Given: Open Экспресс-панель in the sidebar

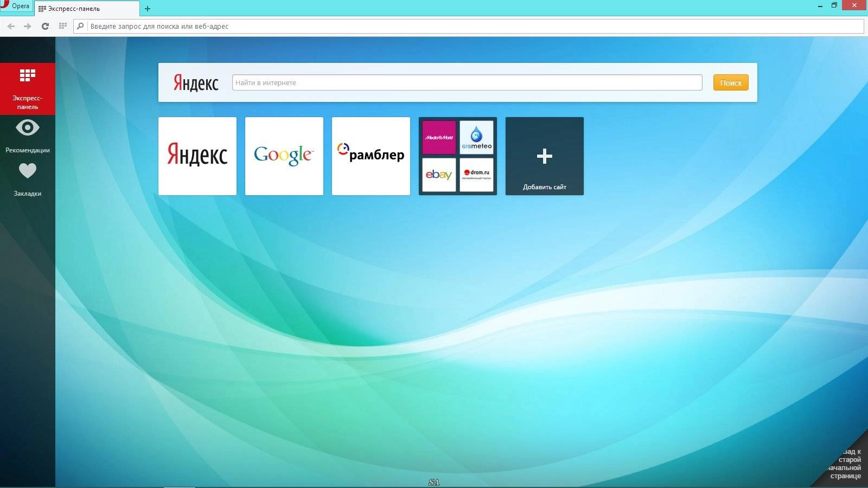Looking at the screenshot, I should coord(28,88).
